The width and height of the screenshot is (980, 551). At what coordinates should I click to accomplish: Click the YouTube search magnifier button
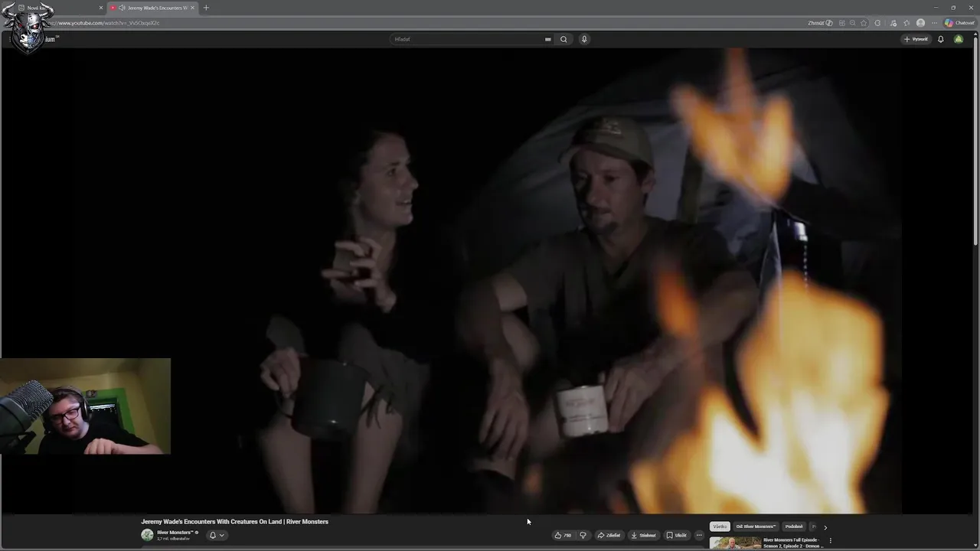click(x=563, y=39)
